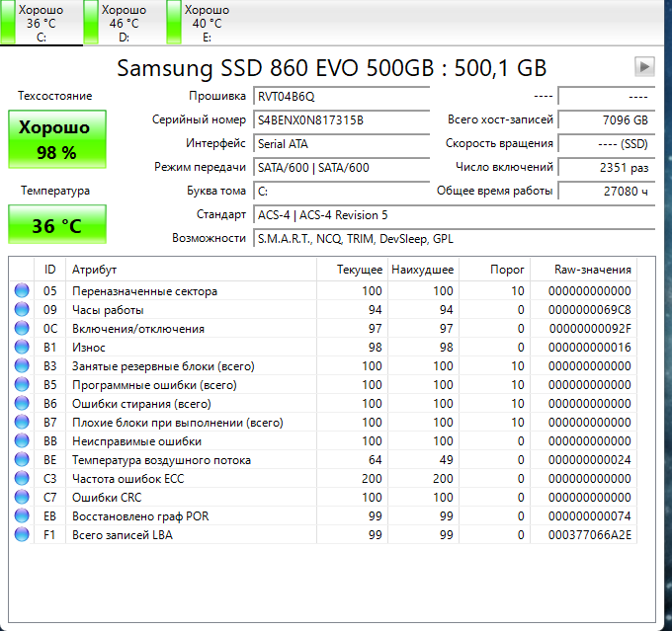Select the Переназначенные сектора row
The image size is (672, 631).
click(x=323, y=290)
